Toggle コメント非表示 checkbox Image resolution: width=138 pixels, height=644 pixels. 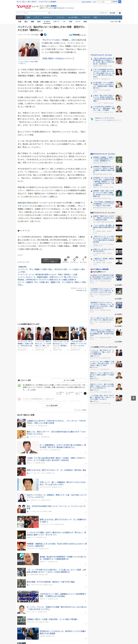[x=75, y=410]
